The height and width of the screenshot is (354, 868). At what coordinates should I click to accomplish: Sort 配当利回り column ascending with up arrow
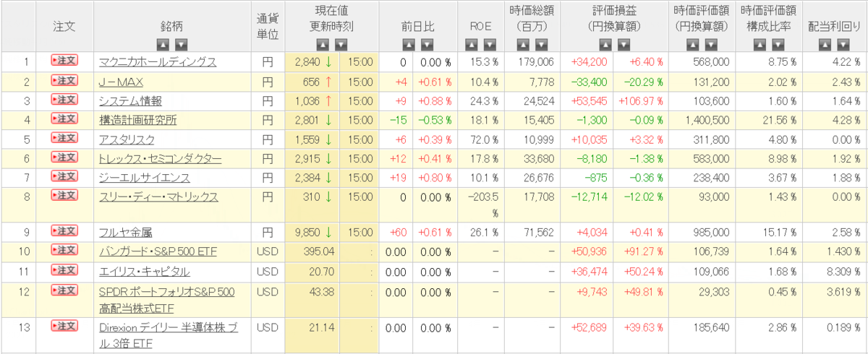click(825, 44)
